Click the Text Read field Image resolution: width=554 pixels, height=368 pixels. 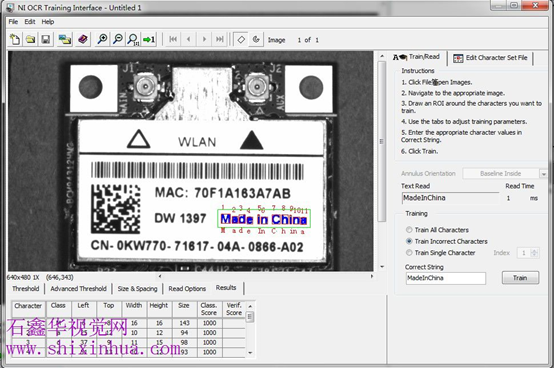[450, 198]
